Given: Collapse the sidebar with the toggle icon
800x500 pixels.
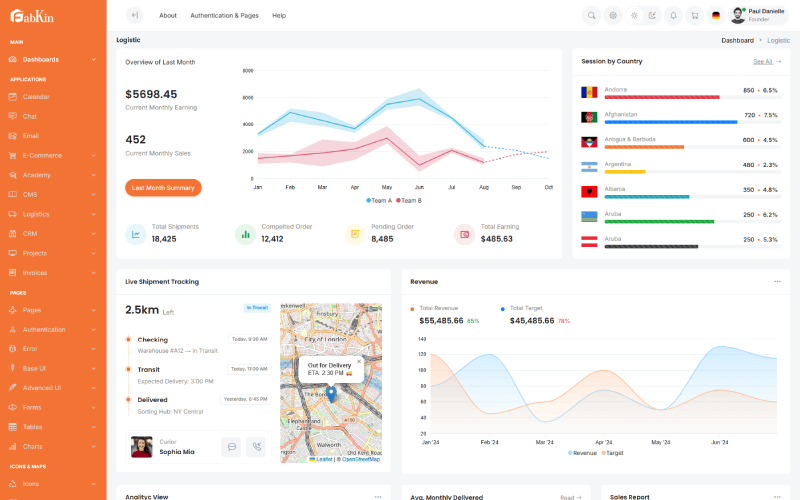Looking at the screenshot, I should [x=135, y=15].
